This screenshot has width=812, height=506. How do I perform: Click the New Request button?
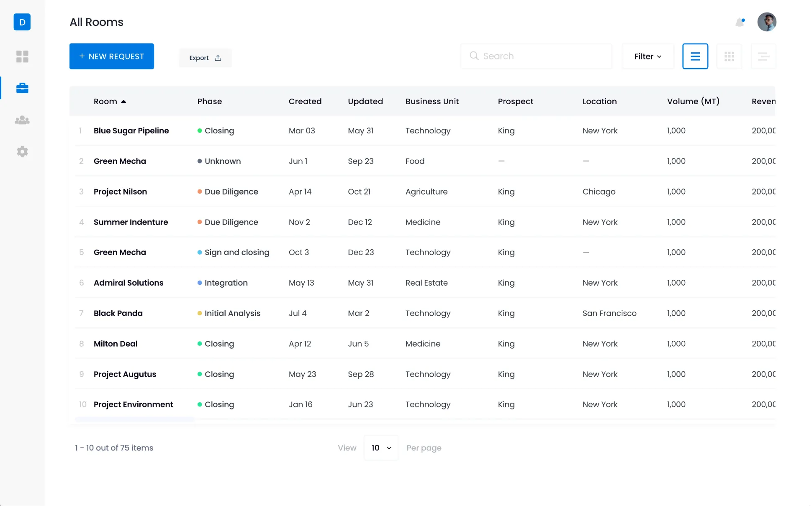[x=112, y=56]
